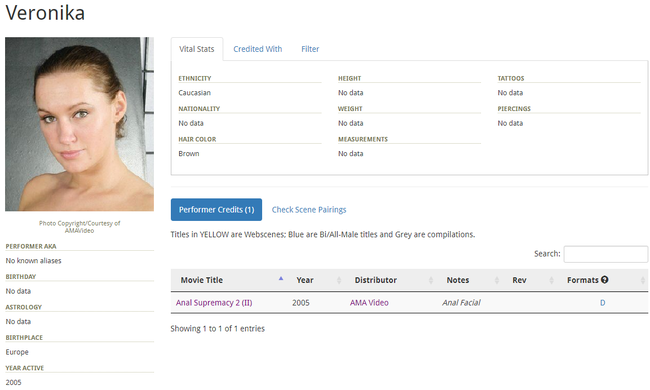Sort table by Rev column arrows
The height and width of the screenshot is (390, 650).
pos(551,280)
